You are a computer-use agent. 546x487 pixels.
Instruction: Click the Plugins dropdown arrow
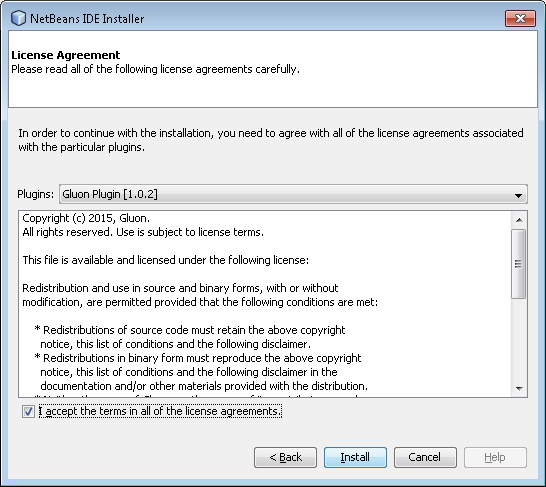pyautogui.click(x=518, y=195)
